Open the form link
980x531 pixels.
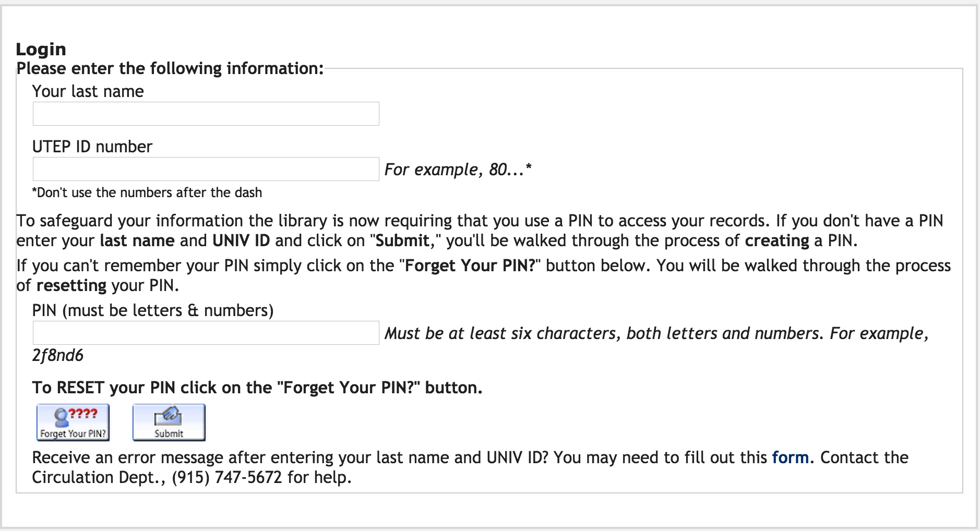click(x=791, y=457)
